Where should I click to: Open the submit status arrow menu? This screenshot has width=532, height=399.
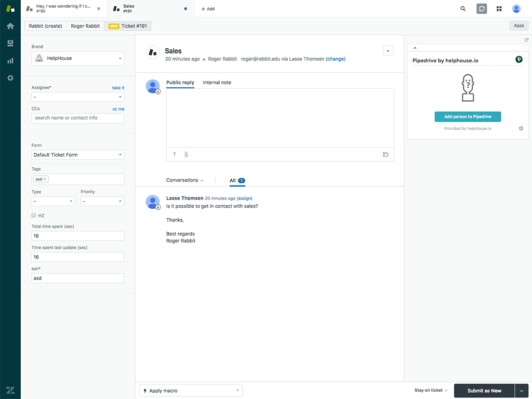[x=522, y=391]
